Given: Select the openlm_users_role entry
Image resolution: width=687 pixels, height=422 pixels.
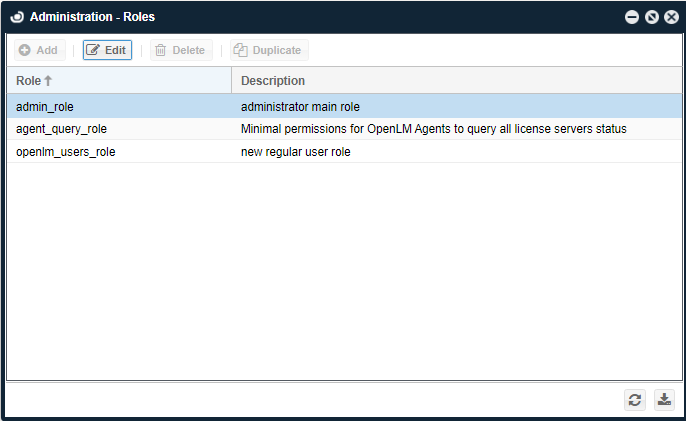Looking at the screenshot, I should click(65, 152).
